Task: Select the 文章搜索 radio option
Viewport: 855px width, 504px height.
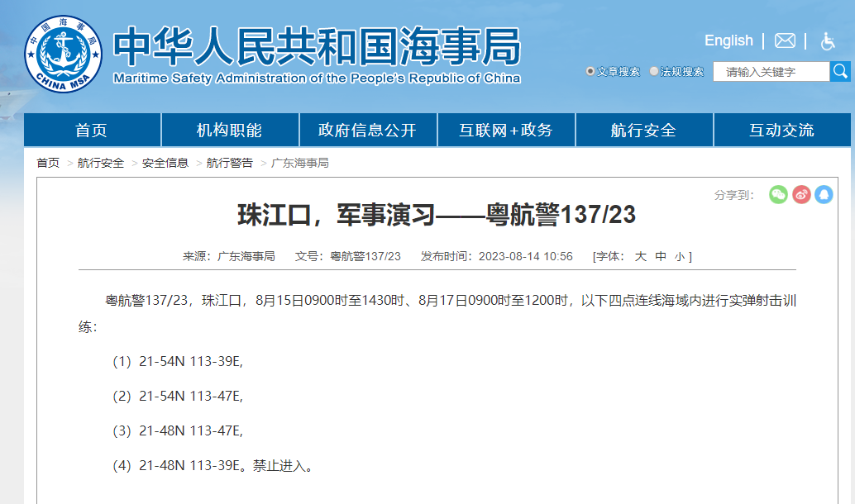Action: pos(590,71)
